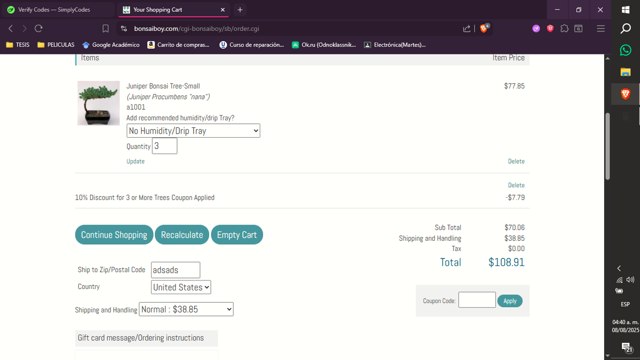
Task: Click the address bar URL
Action: (196, 29)
